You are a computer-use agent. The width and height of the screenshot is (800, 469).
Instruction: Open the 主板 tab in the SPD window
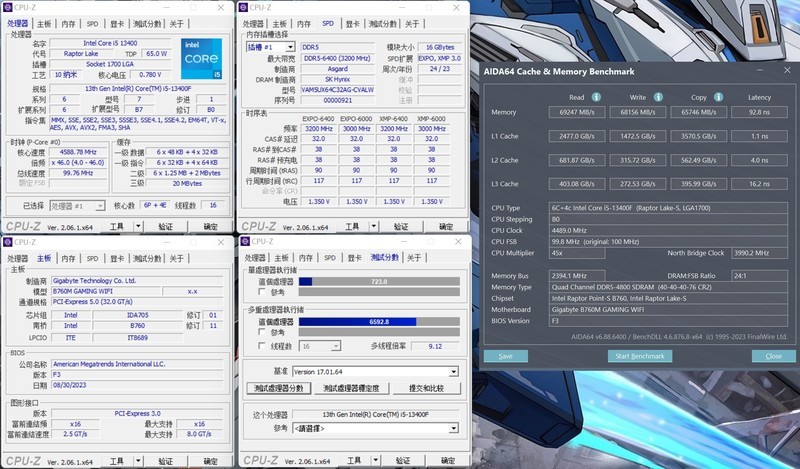[280, 24]
